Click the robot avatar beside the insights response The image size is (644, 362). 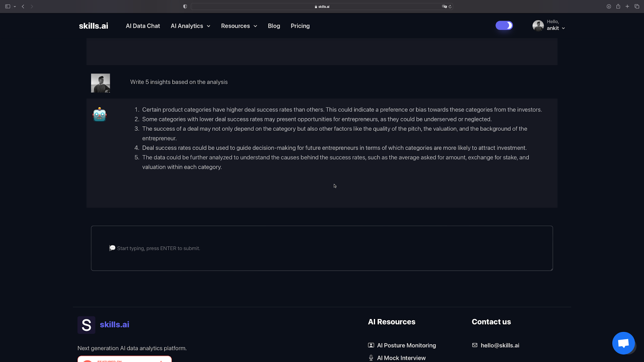[x=99, y=114]
